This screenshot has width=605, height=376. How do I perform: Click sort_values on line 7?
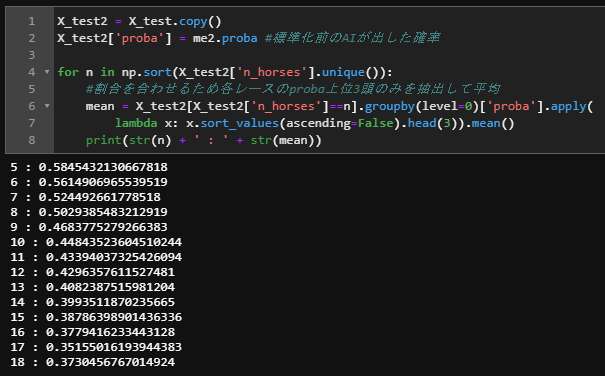pyautogui.click(x=240, y=123)
